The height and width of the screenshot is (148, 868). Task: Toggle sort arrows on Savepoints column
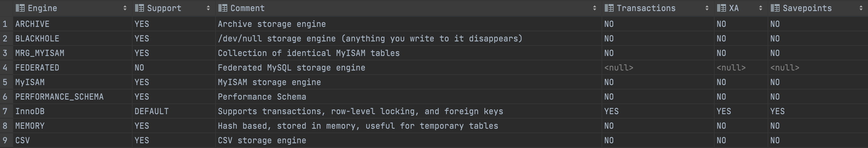(x=861, y=8)
